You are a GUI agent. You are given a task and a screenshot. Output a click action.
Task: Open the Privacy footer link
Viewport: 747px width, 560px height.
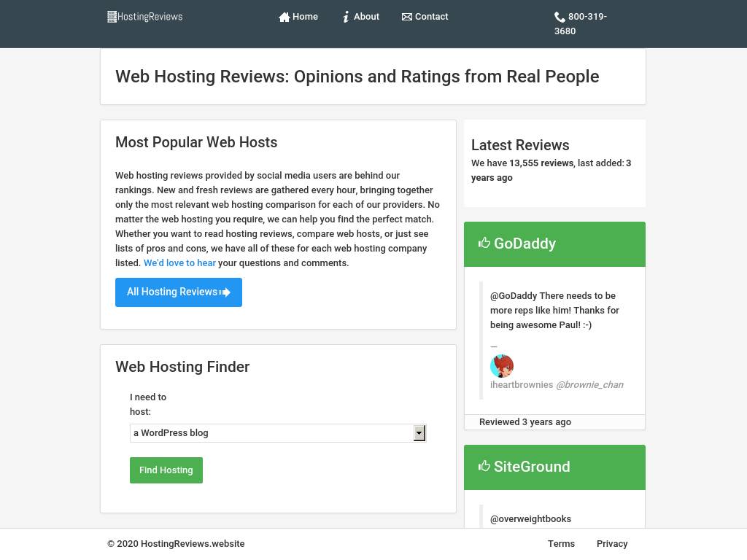612,544
